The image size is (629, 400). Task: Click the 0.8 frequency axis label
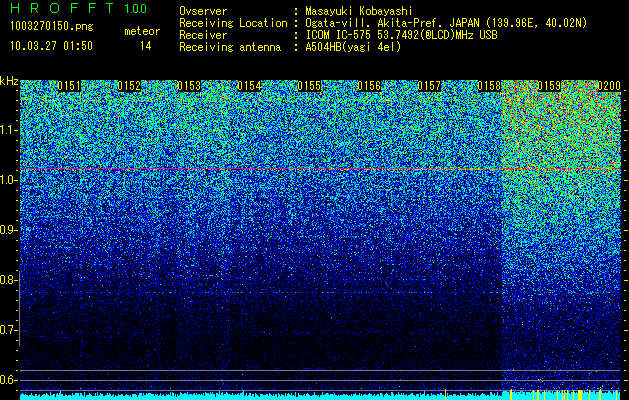pos(8,280)
